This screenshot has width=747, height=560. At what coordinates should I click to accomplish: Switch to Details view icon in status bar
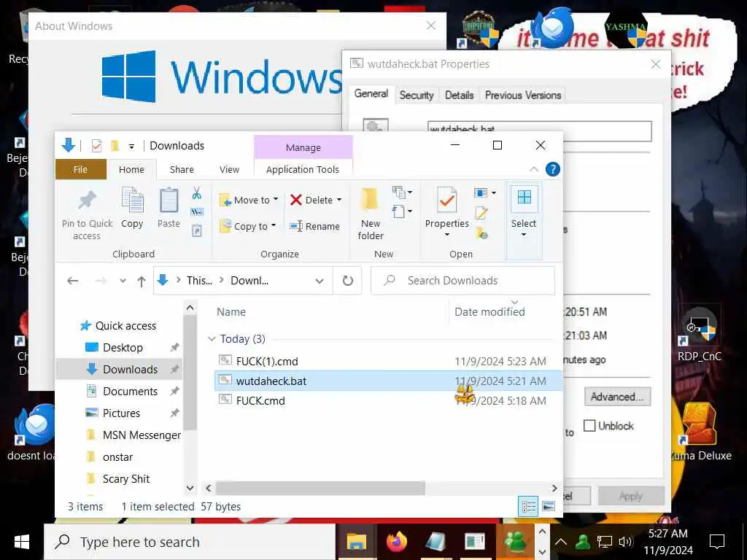pyautogui.click(x=528, y=507)
